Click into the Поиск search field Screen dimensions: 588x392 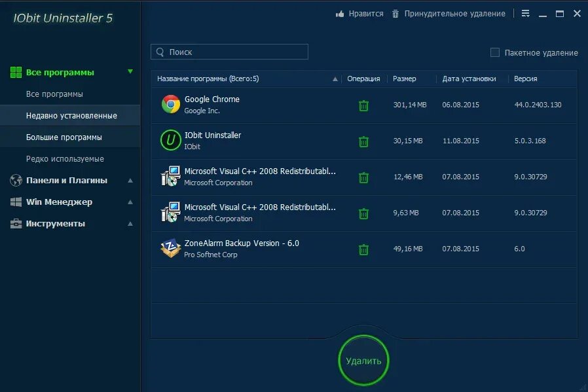coord(229,52)
